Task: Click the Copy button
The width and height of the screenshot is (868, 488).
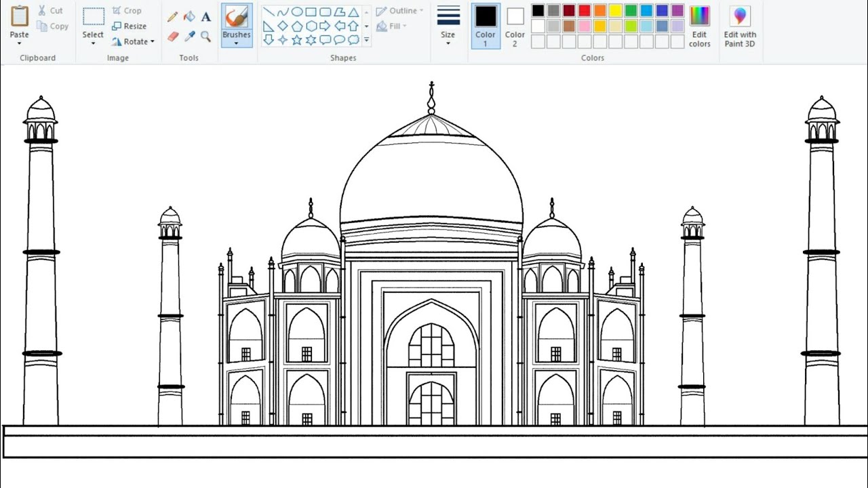Action: click(52, 26)
